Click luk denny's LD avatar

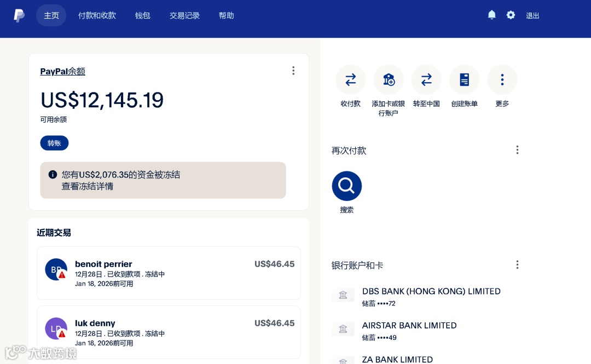click(x=56, y=328)
